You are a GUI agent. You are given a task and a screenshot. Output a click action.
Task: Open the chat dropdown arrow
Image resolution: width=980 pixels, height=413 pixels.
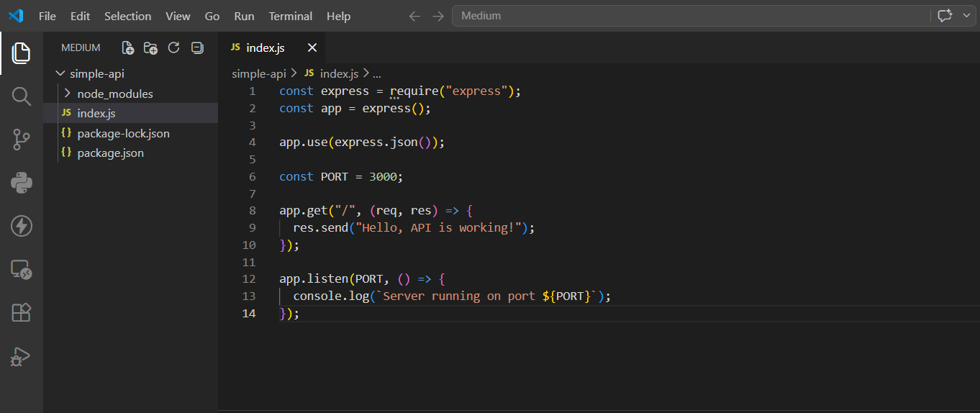(x=966, y=16)
